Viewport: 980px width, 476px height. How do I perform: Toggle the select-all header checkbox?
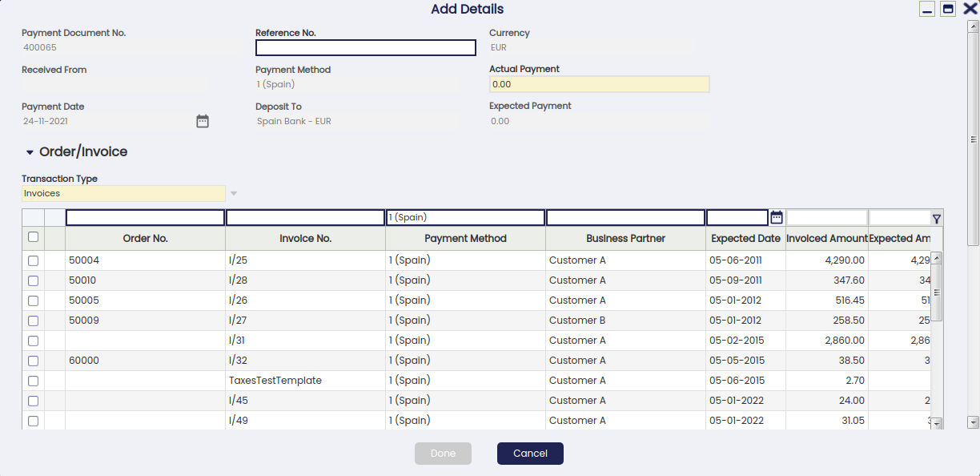pos(33,237)
